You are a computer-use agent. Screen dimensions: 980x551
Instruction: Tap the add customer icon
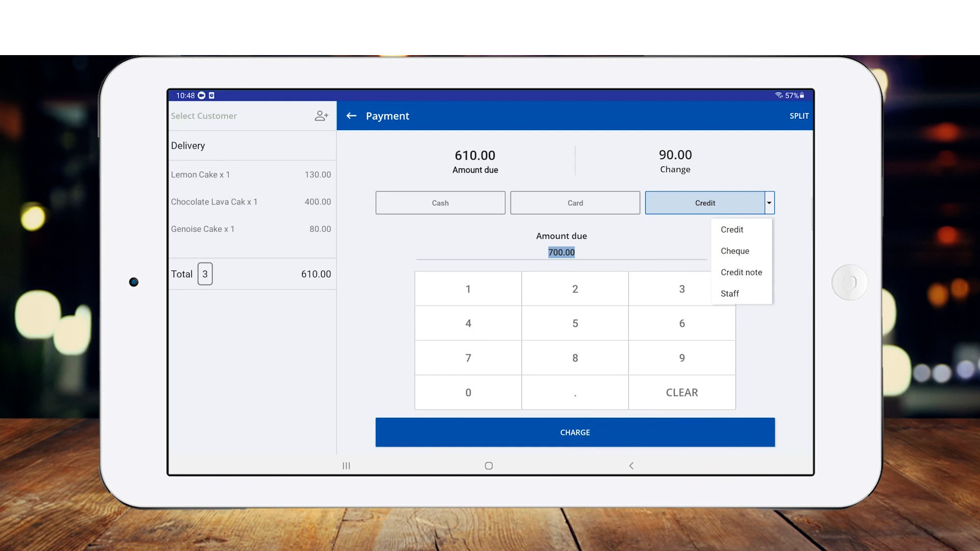coord(321,116)
